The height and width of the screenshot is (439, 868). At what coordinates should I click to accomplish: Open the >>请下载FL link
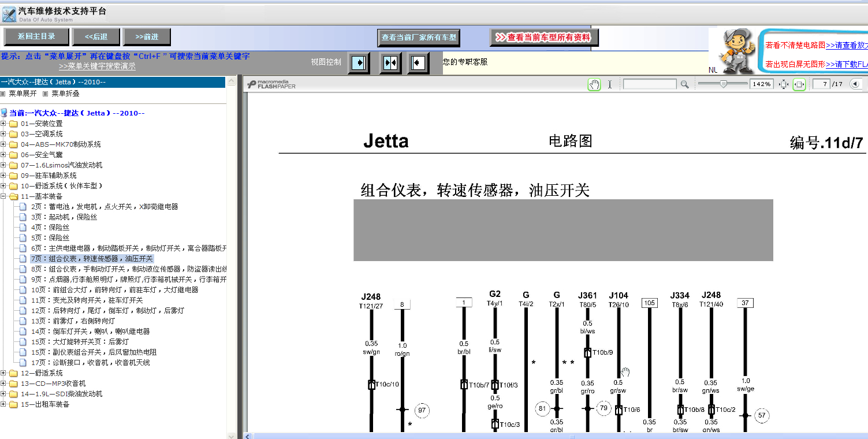tap(847, 64)
